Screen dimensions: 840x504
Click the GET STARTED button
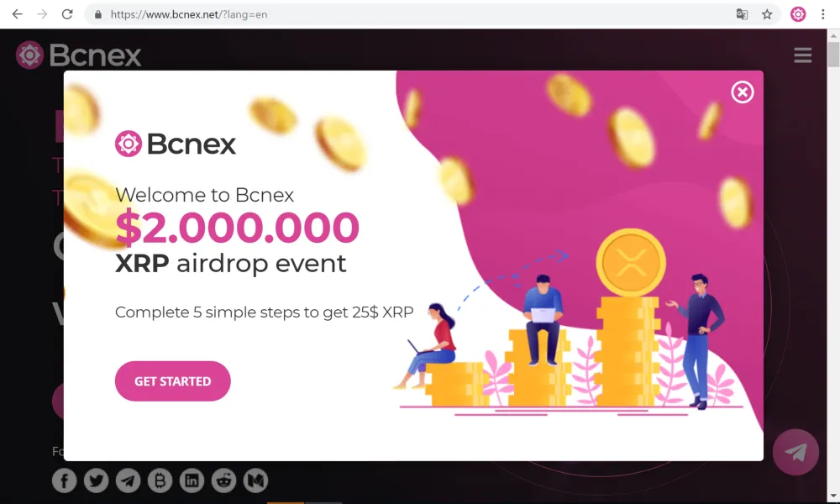pos(172,381)
